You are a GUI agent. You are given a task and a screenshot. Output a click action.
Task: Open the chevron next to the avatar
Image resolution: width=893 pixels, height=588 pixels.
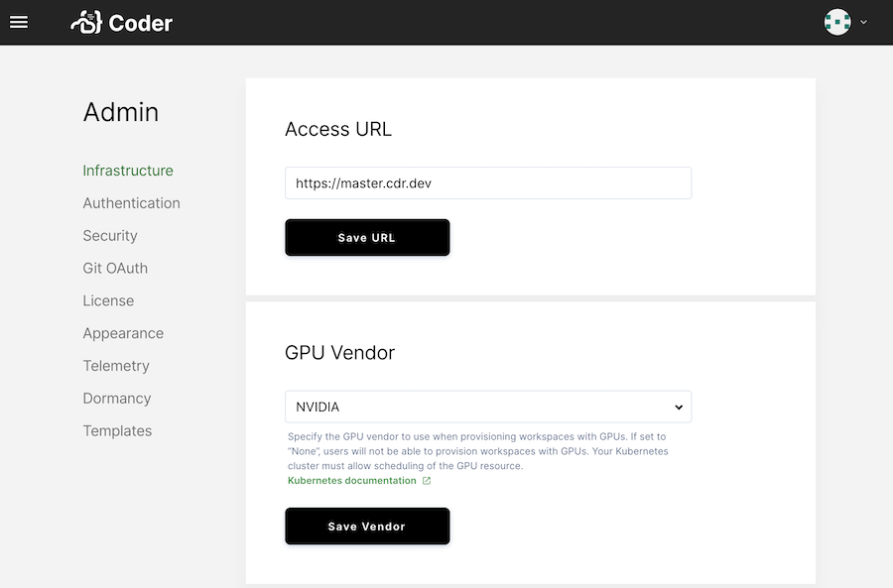tap(862, 22)
